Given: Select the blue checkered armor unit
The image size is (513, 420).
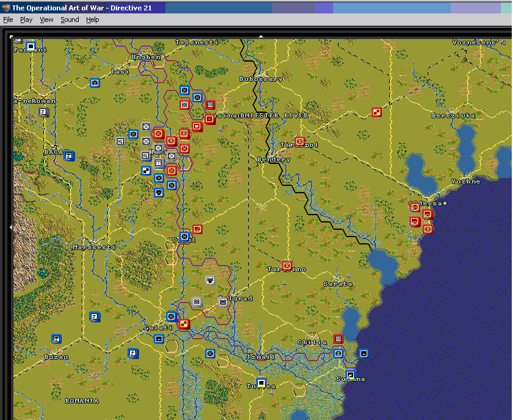Looking at the screenshot, I should [146, 170].
